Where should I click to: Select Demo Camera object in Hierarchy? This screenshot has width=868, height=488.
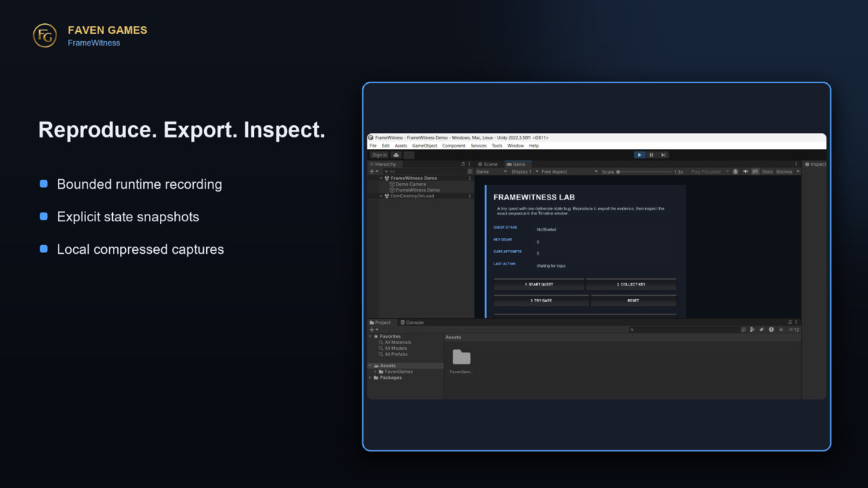[410, 184]
